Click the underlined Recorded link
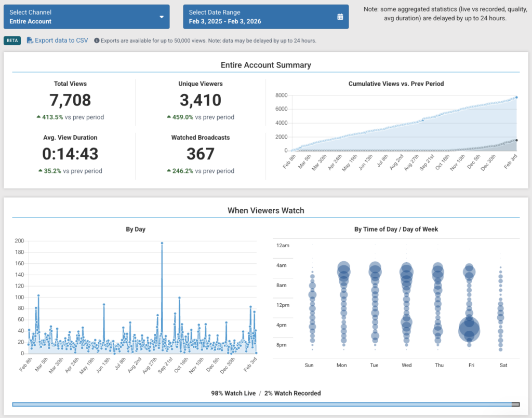Screen dimensions: 532x418 pos(307,394)
